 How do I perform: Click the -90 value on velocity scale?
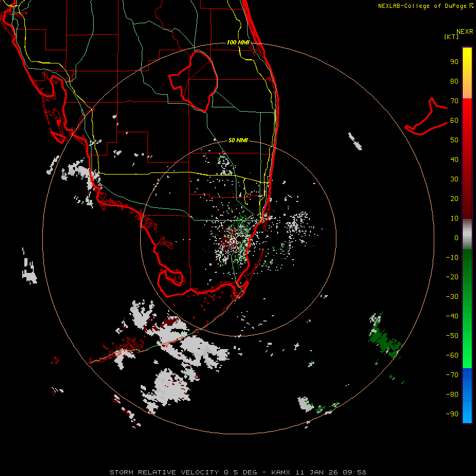click(452, 414)
